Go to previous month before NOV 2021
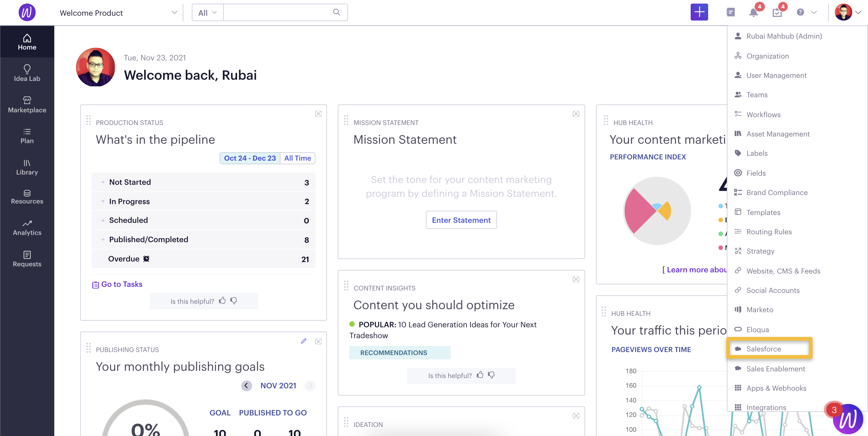Screen dimensions: 868x436 246,385
